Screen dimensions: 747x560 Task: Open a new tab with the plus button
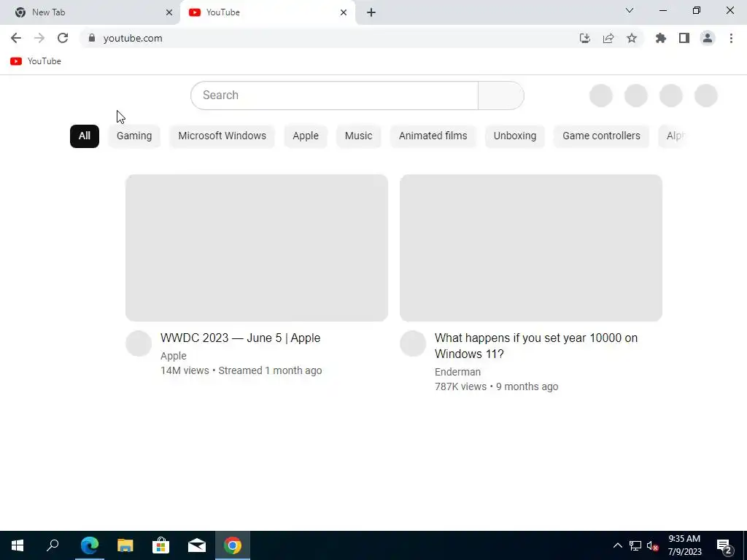[x=371, y=13]
